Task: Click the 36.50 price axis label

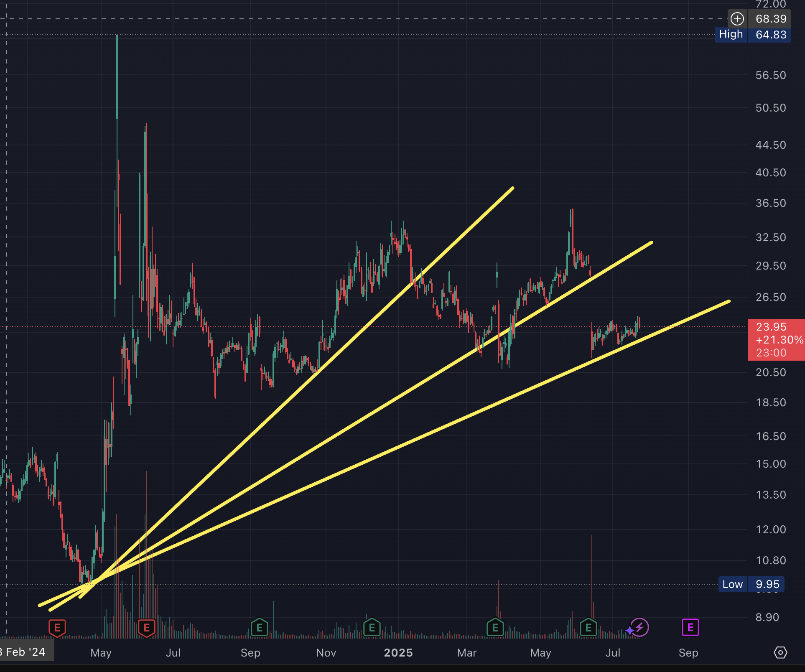Action: (771, 203)
